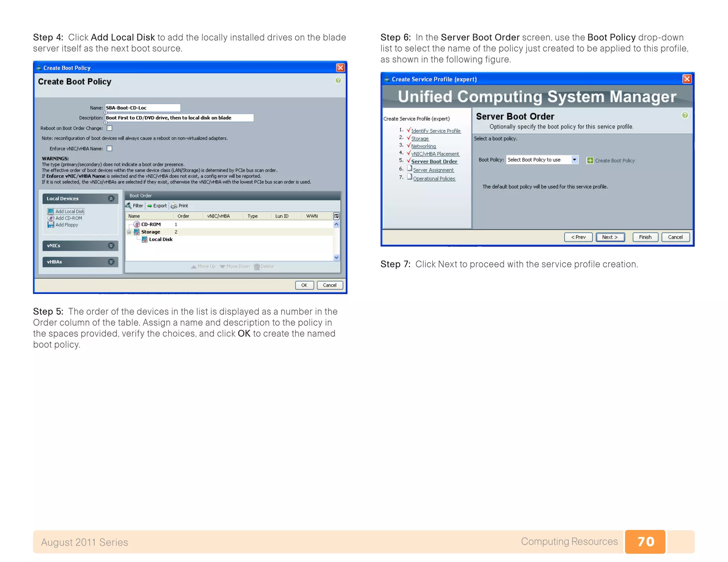
Task: Select the CD-ROM row in Boot Order
Action: click(229, 225)
